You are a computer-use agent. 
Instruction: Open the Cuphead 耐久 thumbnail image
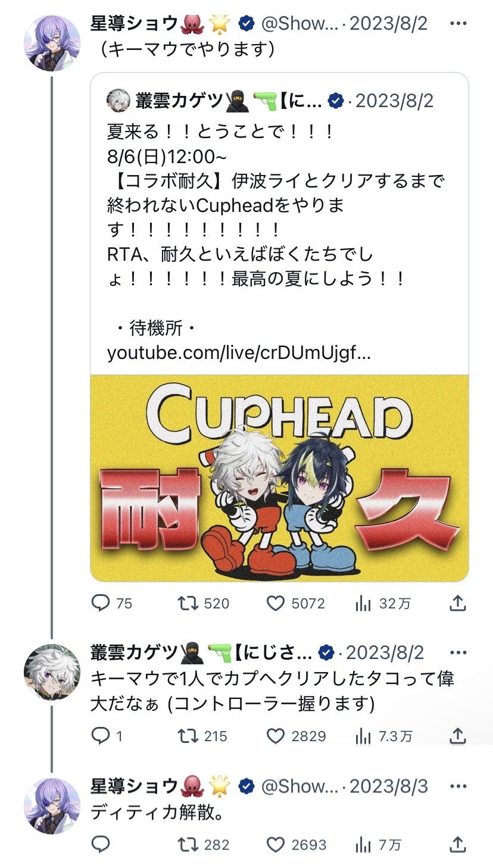coord(279,478)
